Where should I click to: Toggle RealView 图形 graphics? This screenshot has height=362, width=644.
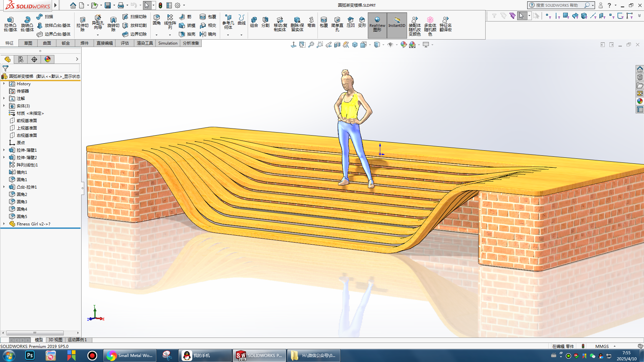point(377,24)
